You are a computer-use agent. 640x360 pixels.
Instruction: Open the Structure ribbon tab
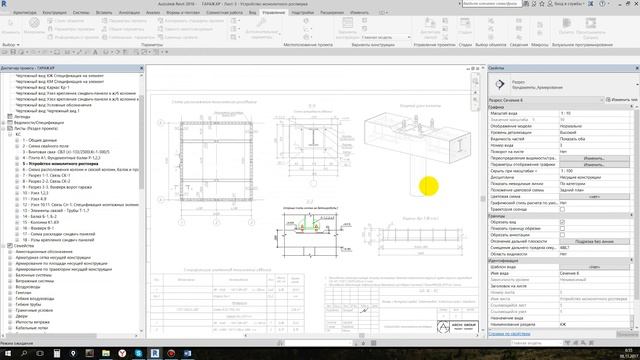(x=55, y=13)
